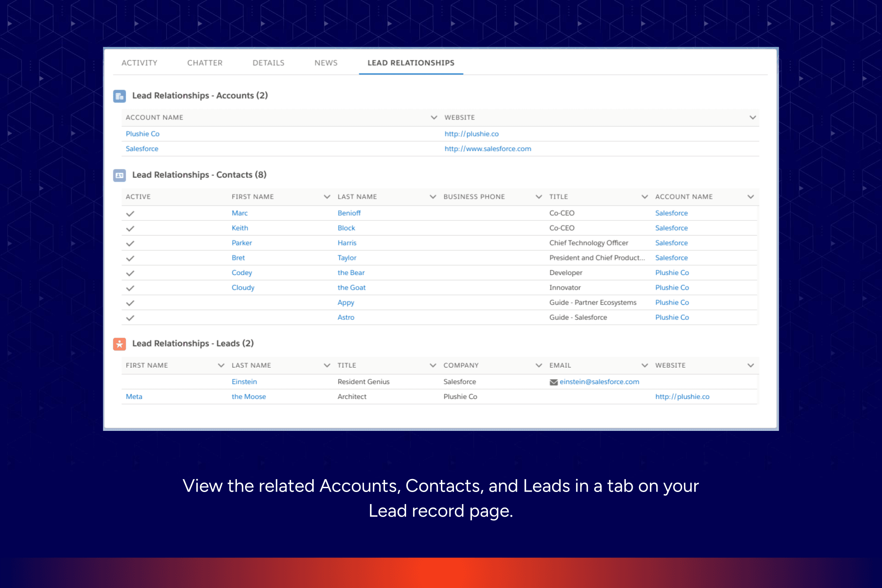Toggle Active checkmark in the Astro row
This screenshot has width=882, height=588.
pyautogui.click(x=130, y=318)
